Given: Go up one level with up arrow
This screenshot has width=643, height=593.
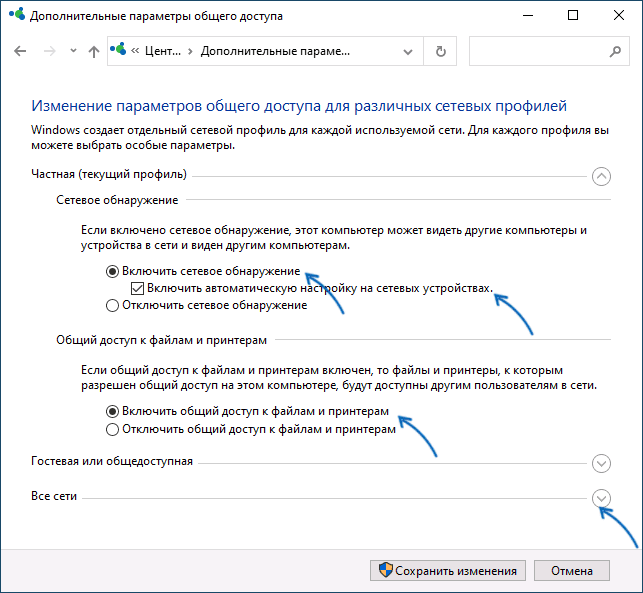Looking at the screenshot, I should [94, 51].
